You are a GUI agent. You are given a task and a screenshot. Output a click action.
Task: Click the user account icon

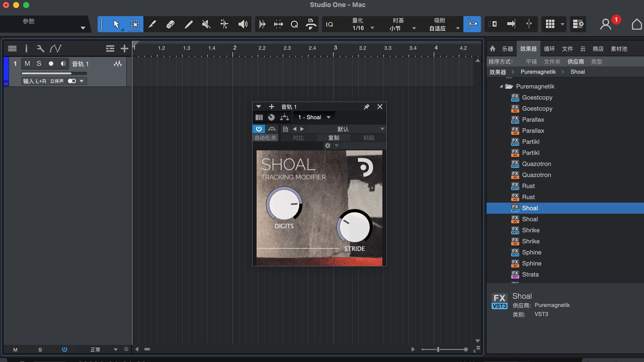point(606,24)
